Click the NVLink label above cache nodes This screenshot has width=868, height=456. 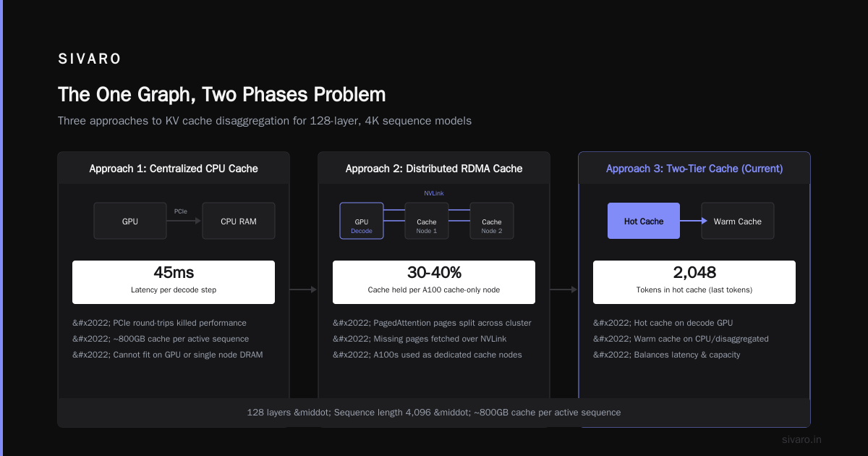point(434,193)
